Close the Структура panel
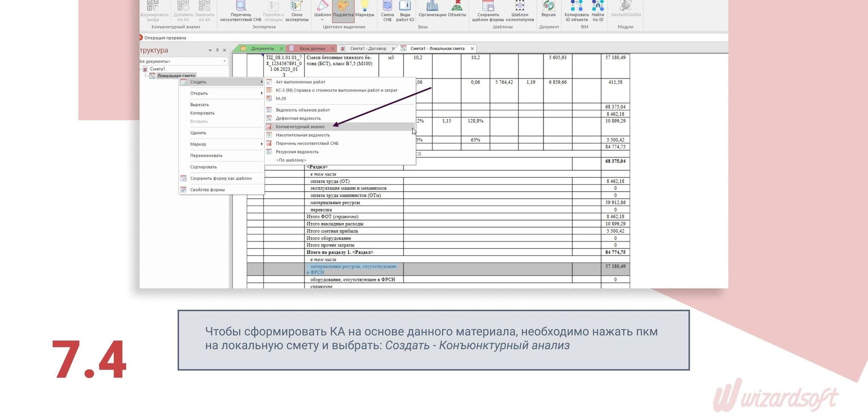 (x=224, y=50)
